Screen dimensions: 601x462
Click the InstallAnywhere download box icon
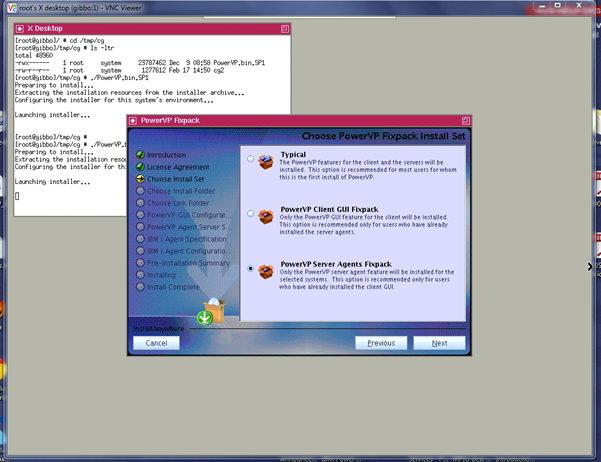(x=212, y=311)
